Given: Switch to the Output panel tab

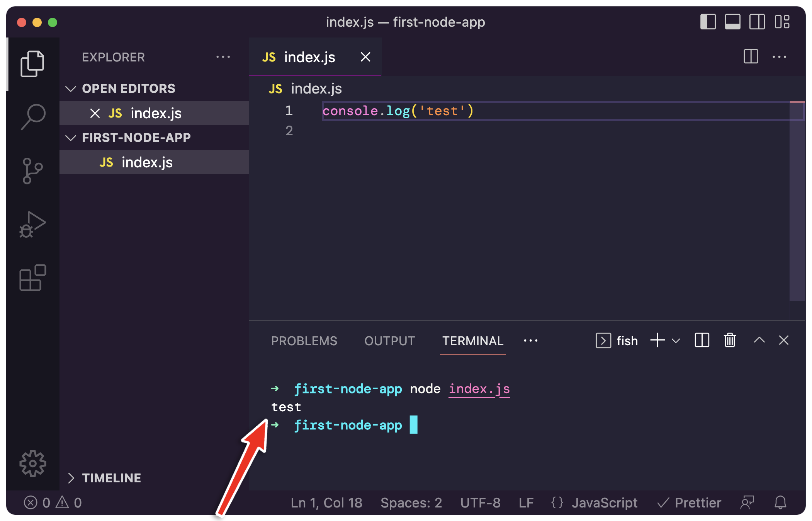Looking at the screenshot, I should pos(389,341).
